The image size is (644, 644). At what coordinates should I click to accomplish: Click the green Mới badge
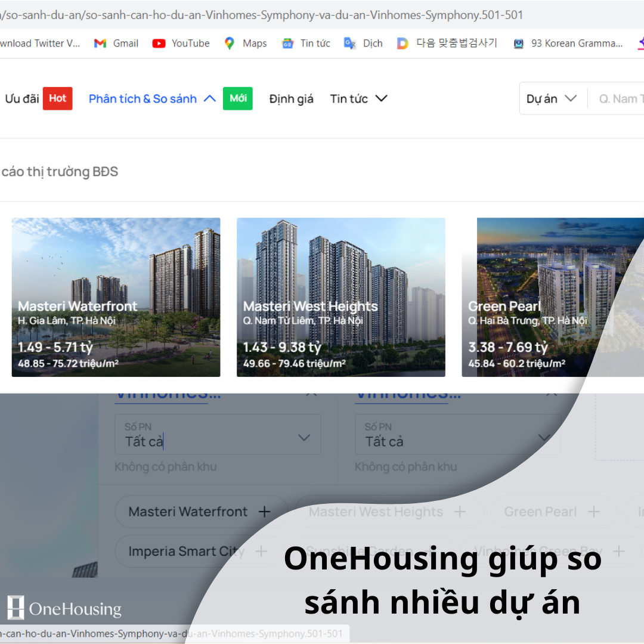click(238, 98)
